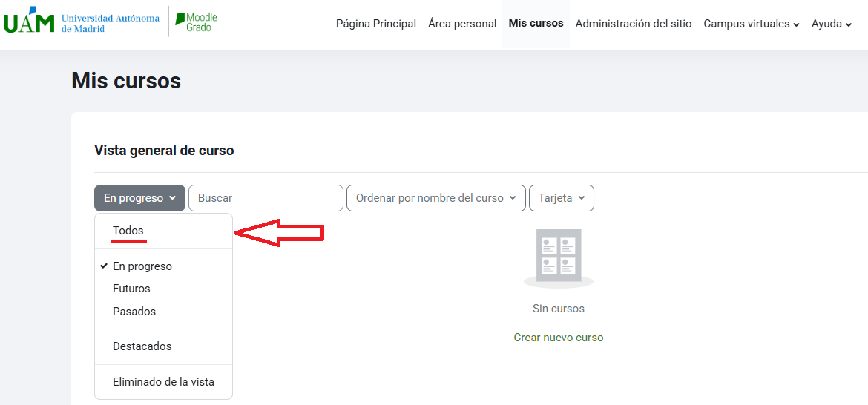Open the Tarjeta view dropdown
This screenshot has width=868, height=405.
pyautogui.click(x=562, y=198)
